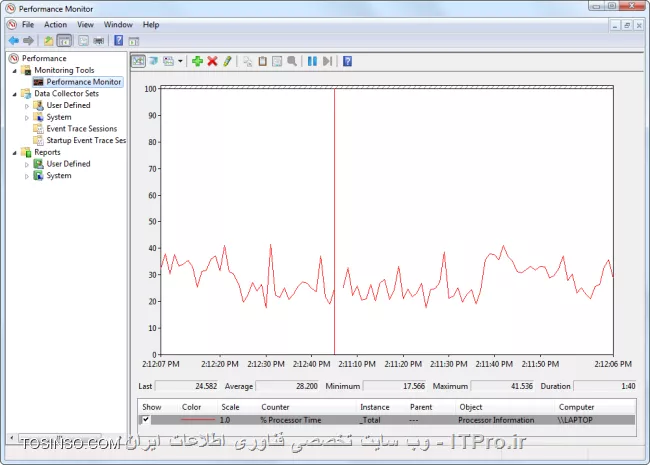
Task: Uncheck Show for % Processor Time counter
Action: coord(146,419)
